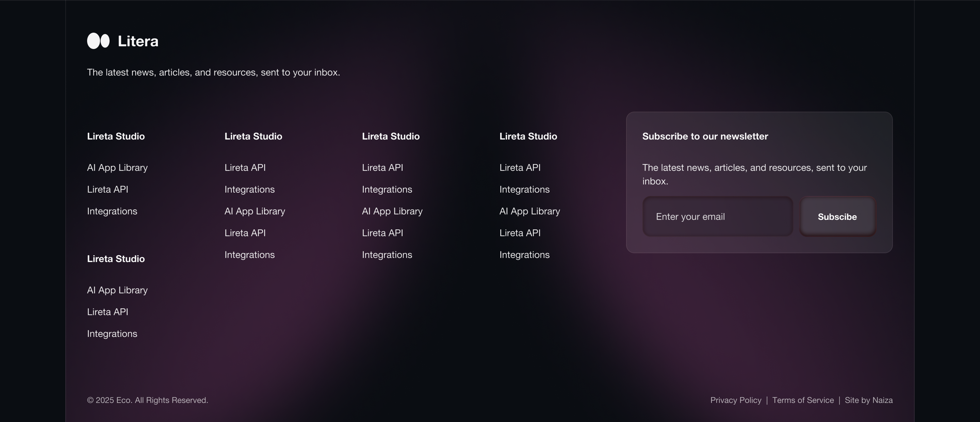The width and height of the screenshot is (980, 422).
Task: Open AI App Library in the second column
Action: (x=255, y=211)
